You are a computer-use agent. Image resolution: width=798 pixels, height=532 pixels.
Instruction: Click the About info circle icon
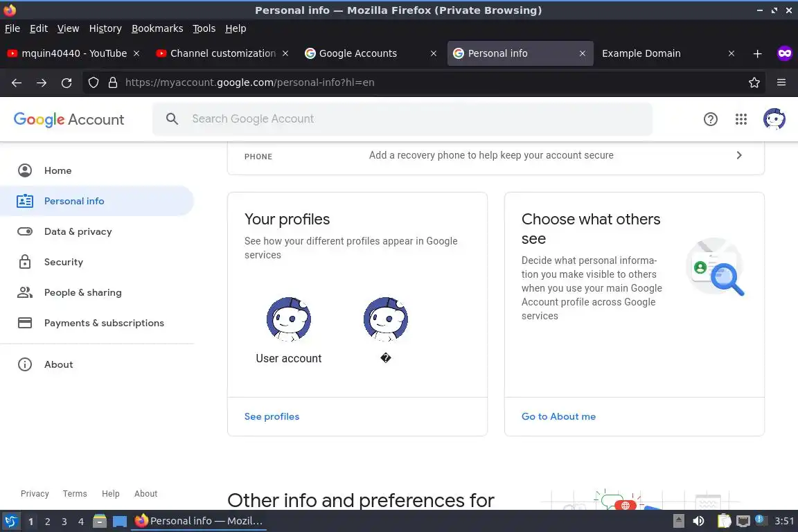[x=25, y=364]
